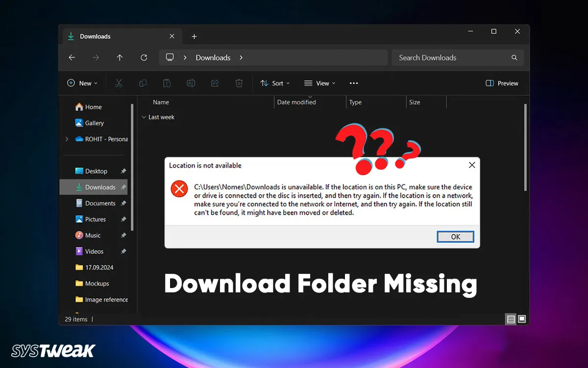The width and height of the screenshot is (588, 368).
Task: Open the View dropdown menu
Action: [320, 83]
